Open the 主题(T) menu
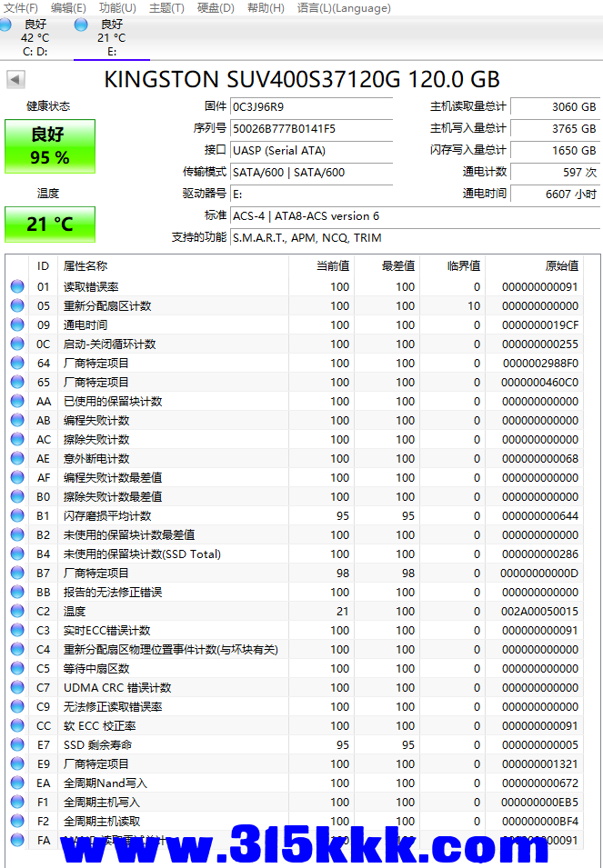The height and width of the screenshot is (868, 603). (166, 8)
